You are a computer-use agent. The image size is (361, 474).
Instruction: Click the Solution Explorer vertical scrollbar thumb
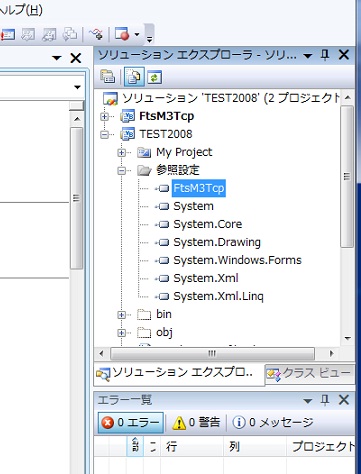click(347, 177)
